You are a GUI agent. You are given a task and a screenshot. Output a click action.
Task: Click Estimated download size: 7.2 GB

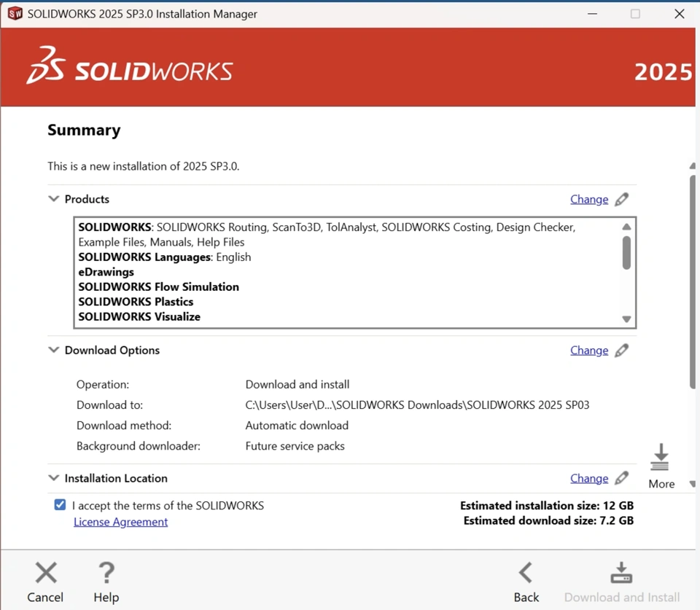(548, 520)
